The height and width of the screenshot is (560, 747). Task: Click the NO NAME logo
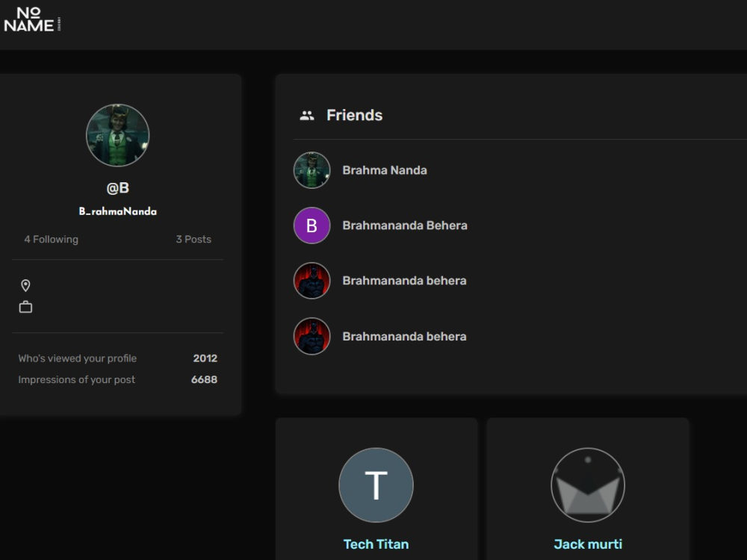32,20
